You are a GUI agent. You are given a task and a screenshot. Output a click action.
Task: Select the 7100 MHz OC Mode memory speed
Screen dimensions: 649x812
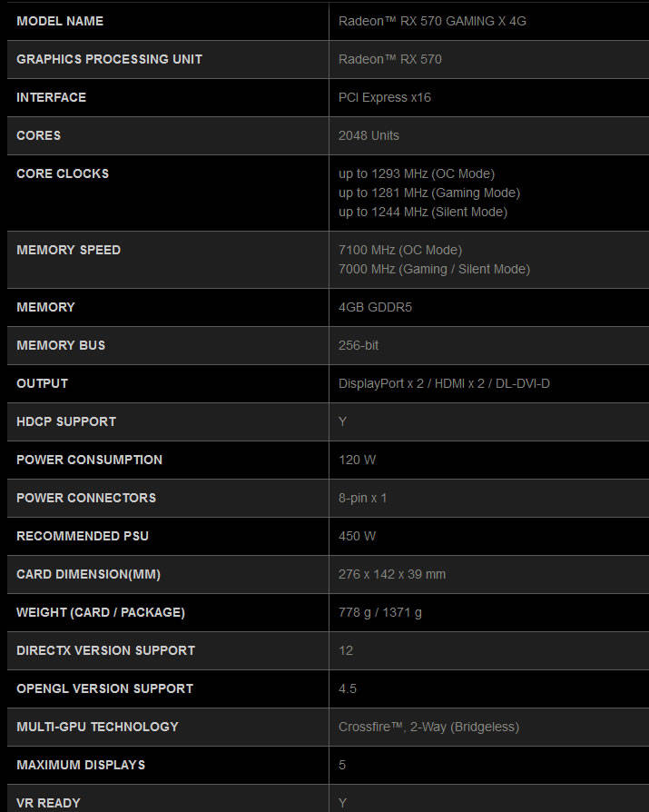(x=400, y=250)
